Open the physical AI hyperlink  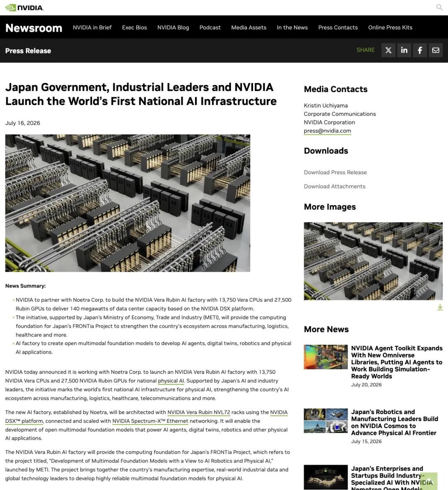(x=171, y=381)
